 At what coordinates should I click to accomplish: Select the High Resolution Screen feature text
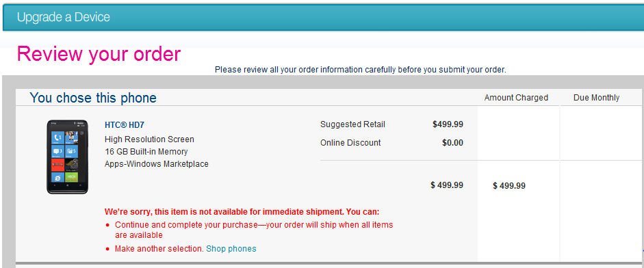point(149,139)
